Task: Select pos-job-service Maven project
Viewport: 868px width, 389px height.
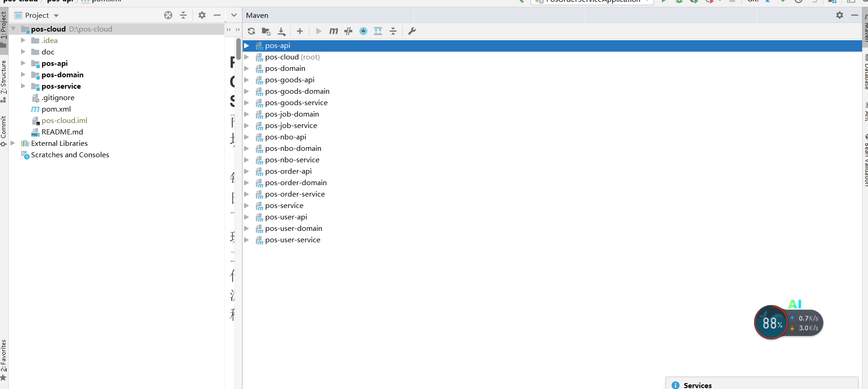Action: pyautogui.click(x=291, y=126)
